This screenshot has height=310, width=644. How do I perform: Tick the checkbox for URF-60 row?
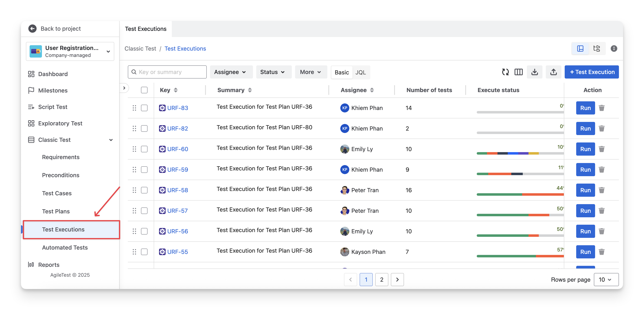click(x=144, y=149)
